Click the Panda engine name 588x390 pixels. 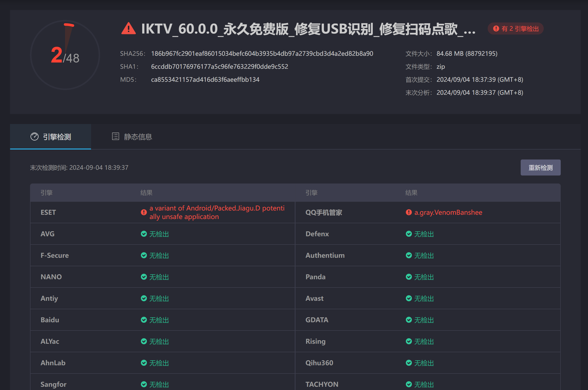[x=316, y=277]
